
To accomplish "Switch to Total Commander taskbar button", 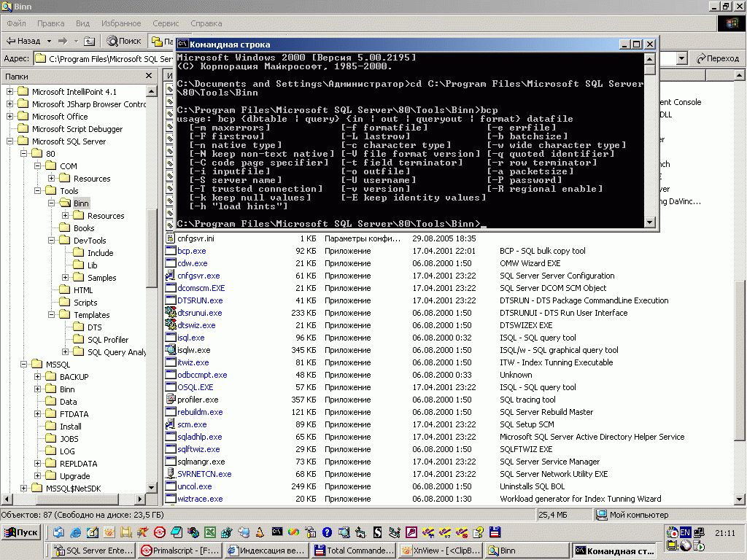I will pyautogui.click(x=354, y=551).
